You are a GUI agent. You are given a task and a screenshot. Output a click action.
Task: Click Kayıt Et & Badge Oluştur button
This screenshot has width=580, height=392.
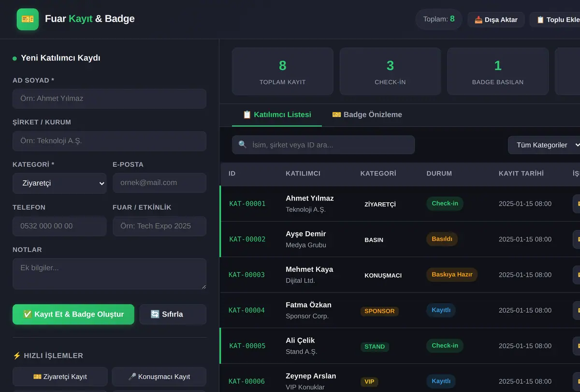(73, 314)
